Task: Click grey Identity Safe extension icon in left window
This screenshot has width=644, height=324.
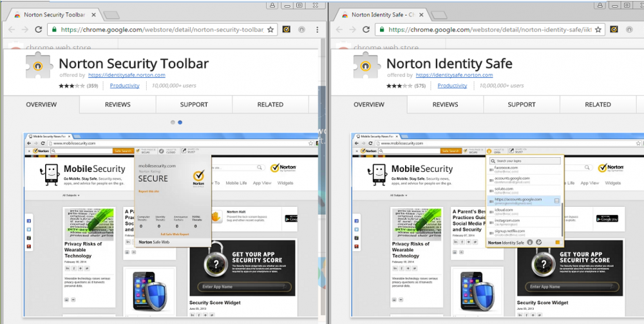Action: tap(301, 30)
